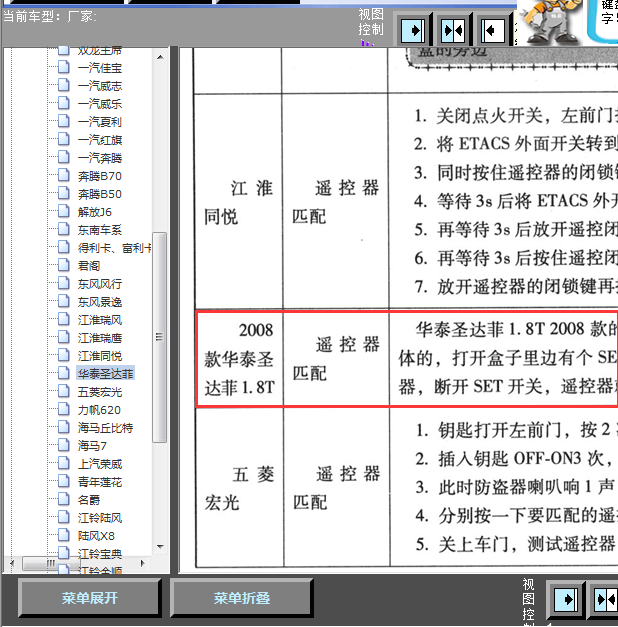
Task: Select 力帆620 in the tree
Action: point(99,410)
